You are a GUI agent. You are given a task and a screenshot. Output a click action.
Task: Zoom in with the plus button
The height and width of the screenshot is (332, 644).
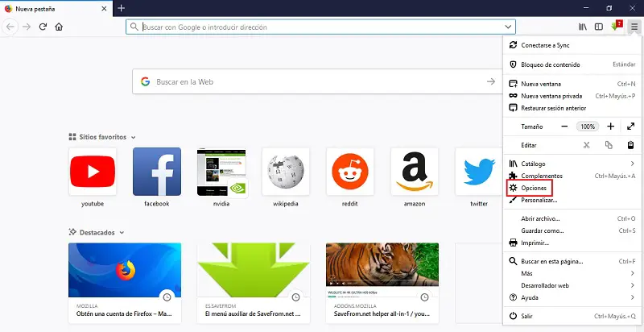coord(611,127)
